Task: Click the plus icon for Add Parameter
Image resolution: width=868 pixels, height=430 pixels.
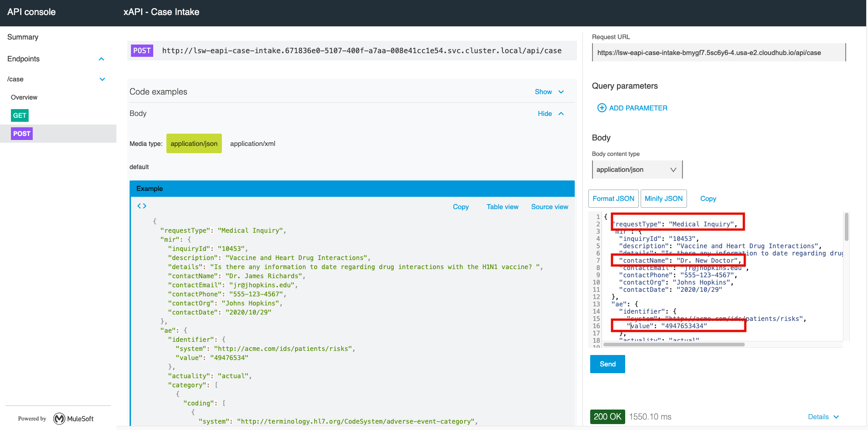Action: point(602,108)
